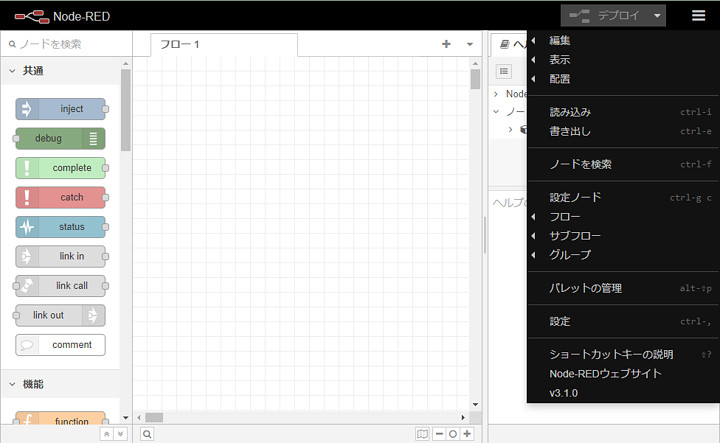This screenshot has width=720, height=443.
Task: Click the Node-RED logo icon
Action: (x=32, y=17)
